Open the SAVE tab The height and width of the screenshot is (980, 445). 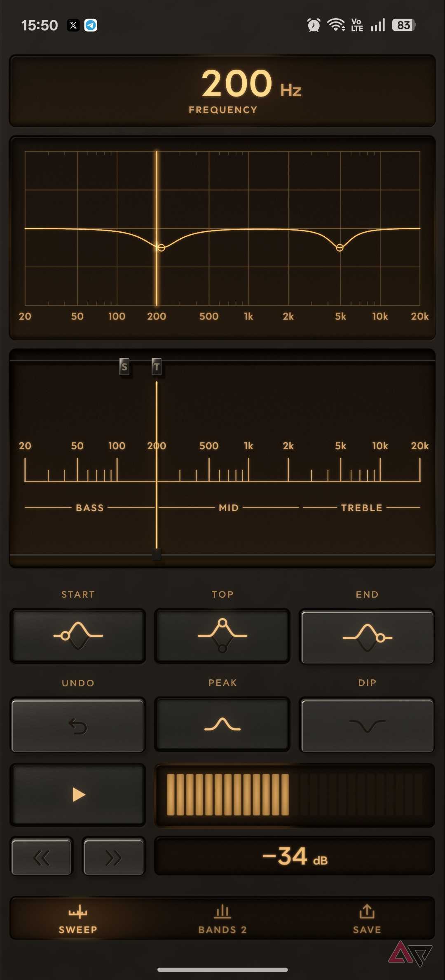[367, 918]
